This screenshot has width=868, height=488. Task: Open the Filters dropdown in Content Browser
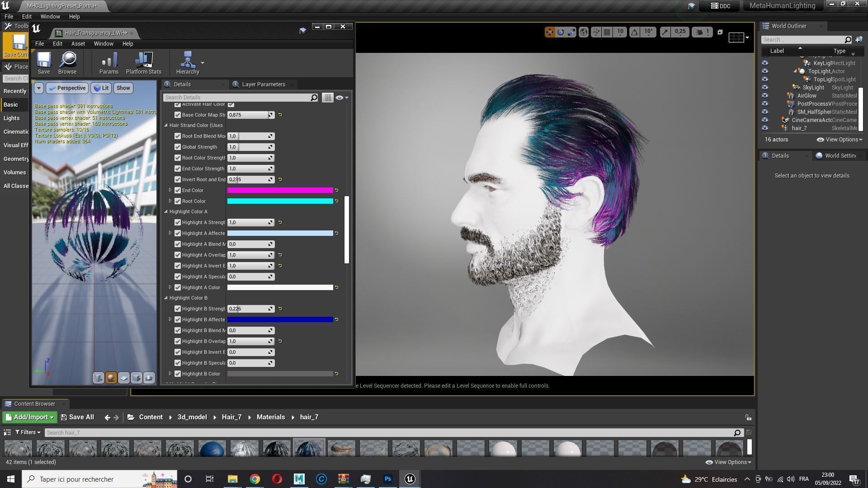[28, 432]
